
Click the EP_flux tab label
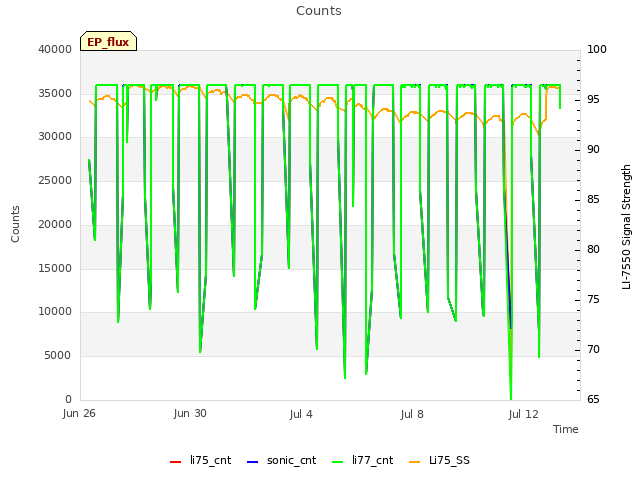point(108,42)
